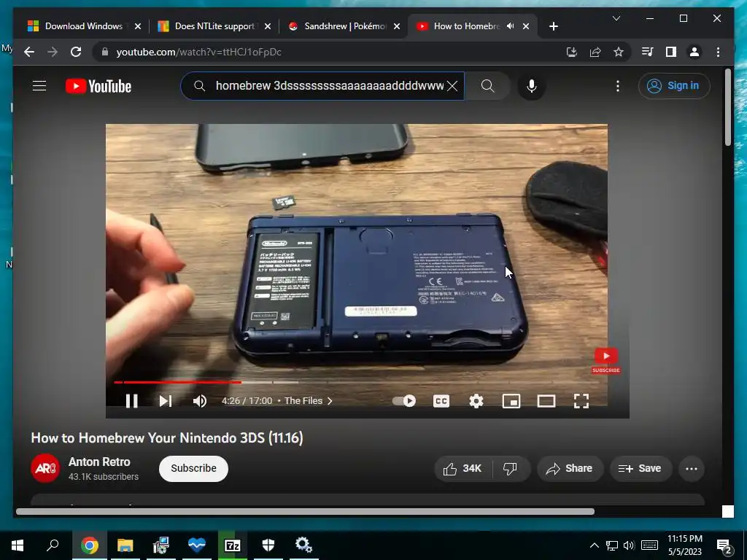Toggle closed captions

click(x=441, y=401)
